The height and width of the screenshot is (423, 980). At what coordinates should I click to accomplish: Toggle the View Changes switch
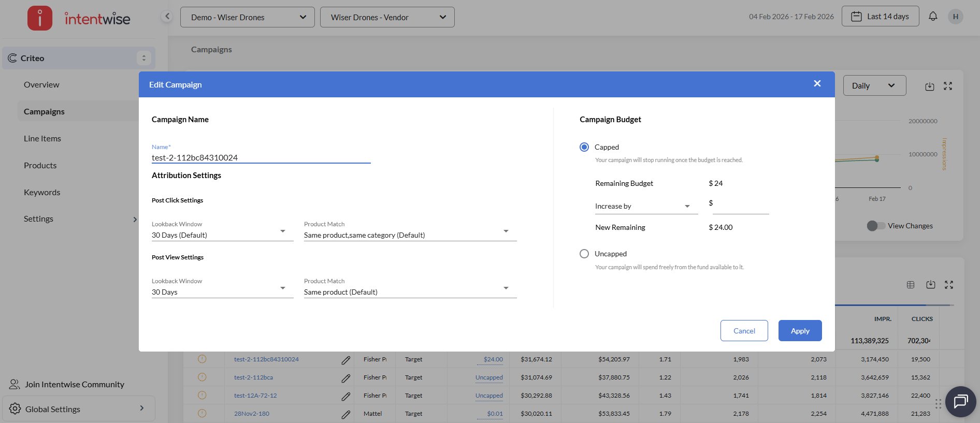(876, 226)
